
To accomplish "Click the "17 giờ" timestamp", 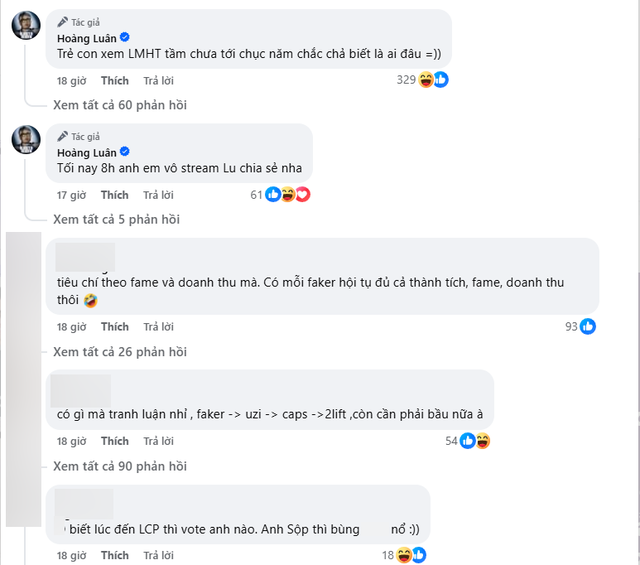I will pyautogui.click(x=69, y=195).
